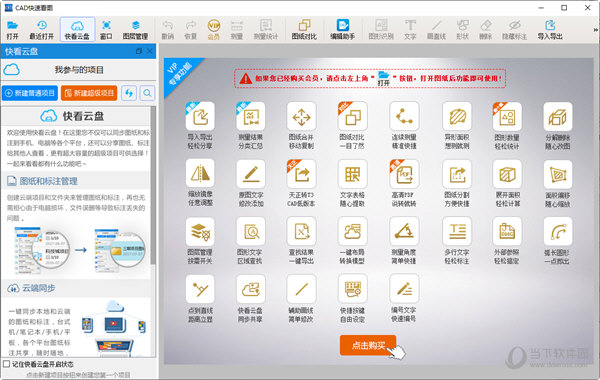Click the 隐藏标注 hide annotations eye icon
Viewport: 600px width, 380px height.
pyautogui.click(x=514, y=30)
